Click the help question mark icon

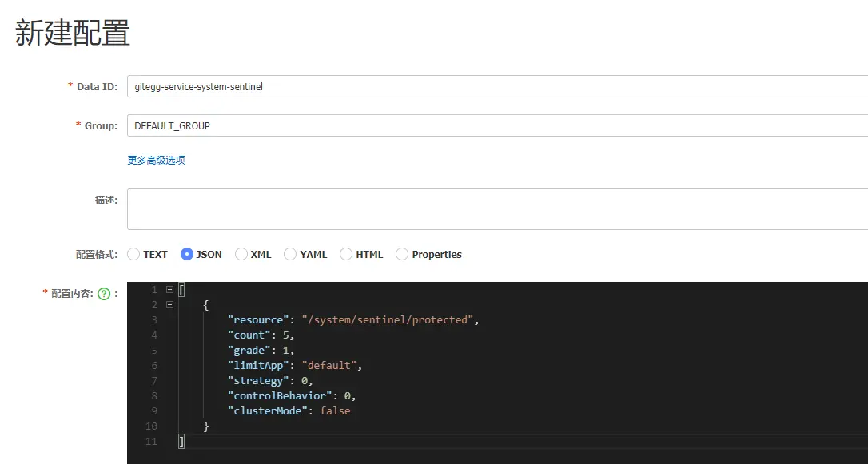(104, 294)
